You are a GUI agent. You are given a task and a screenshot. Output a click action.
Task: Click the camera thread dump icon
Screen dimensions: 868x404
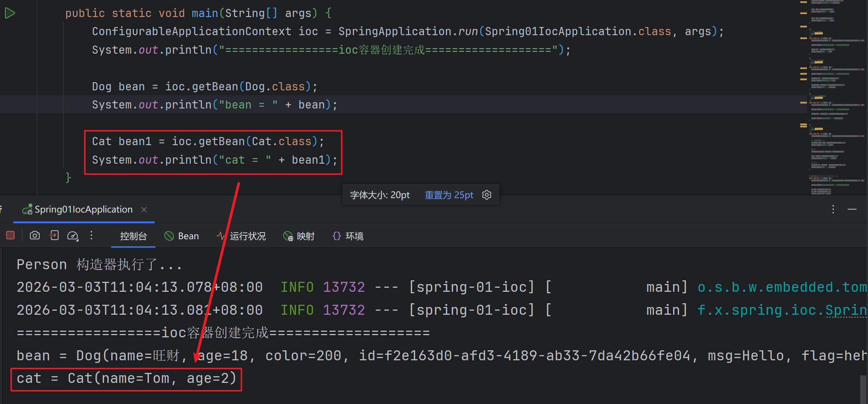[x=35, y=236]
